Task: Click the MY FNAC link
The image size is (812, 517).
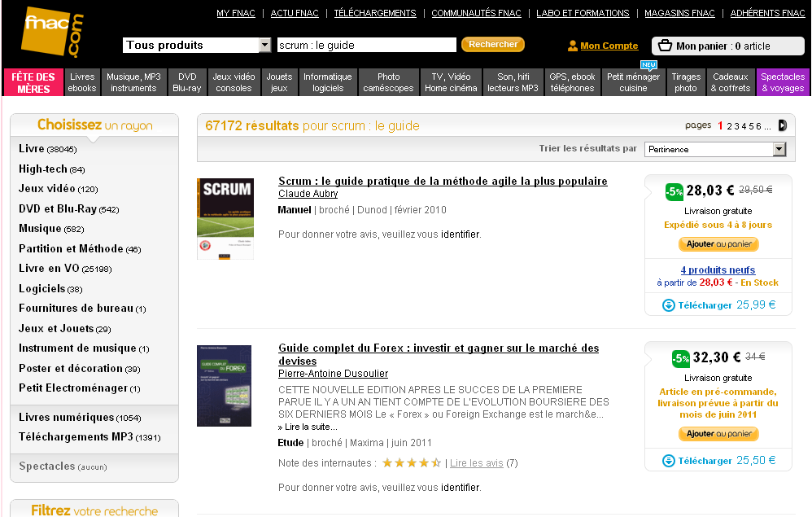Action: point(236,13)
